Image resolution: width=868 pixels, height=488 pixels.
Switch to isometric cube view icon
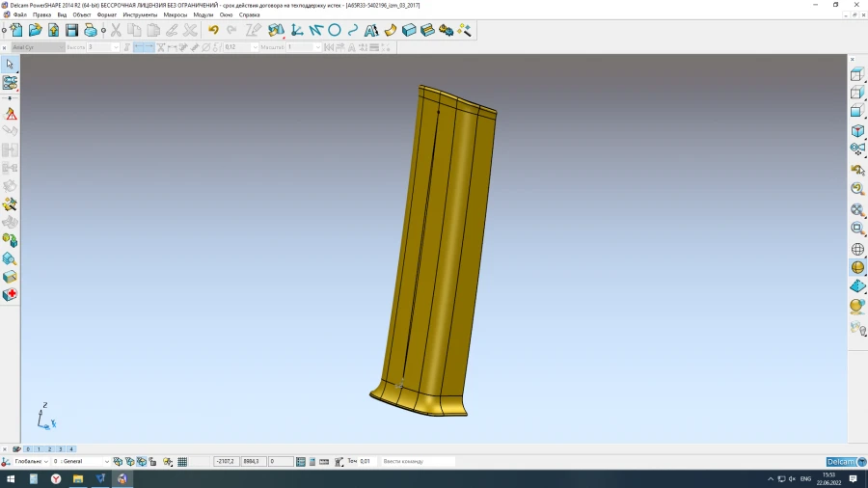[856, 130]
